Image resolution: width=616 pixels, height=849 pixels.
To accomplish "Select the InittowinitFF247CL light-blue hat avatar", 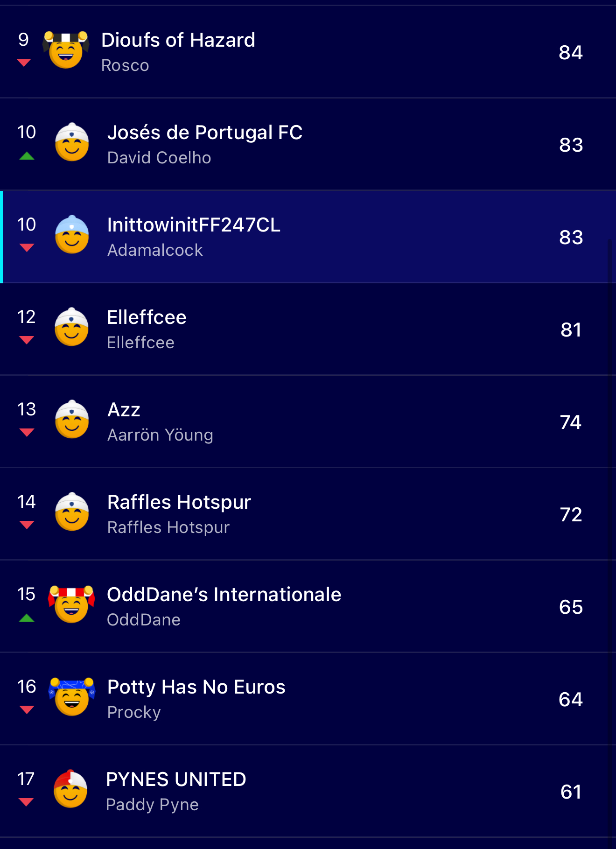I will click(x=72, y=235).
